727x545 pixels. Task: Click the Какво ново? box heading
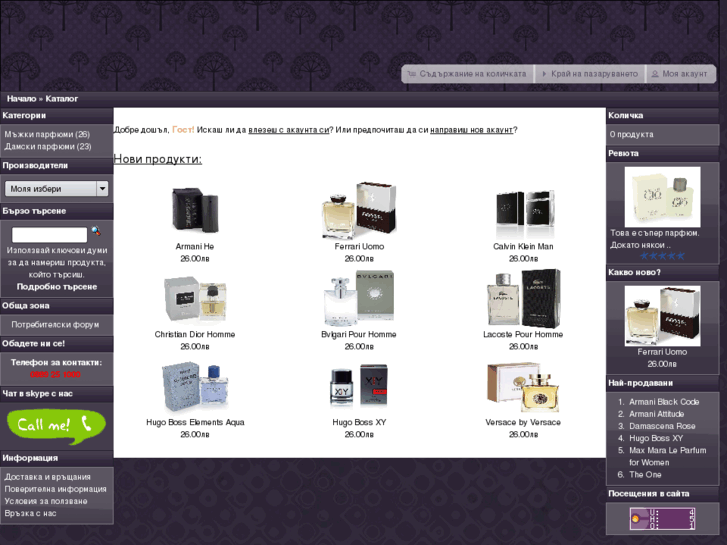click(634, 272)
